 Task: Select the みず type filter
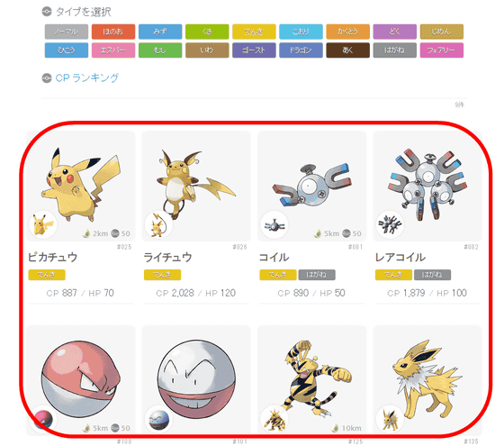(x=160, y=32)
